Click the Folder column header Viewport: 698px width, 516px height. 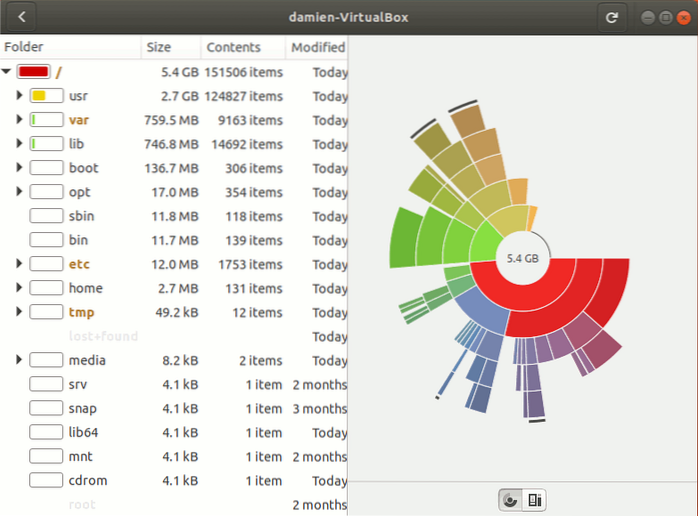pos(24,47)
